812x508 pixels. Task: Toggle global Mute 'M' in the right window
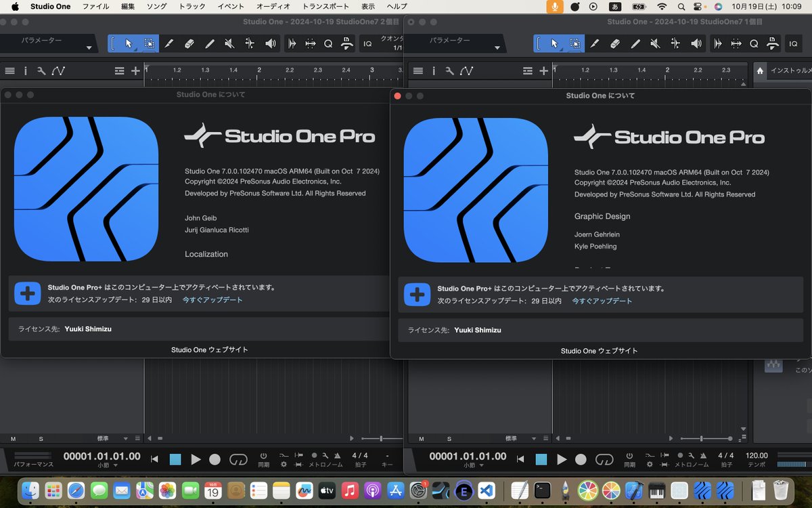pyautogui.click(x=421, y=439)
